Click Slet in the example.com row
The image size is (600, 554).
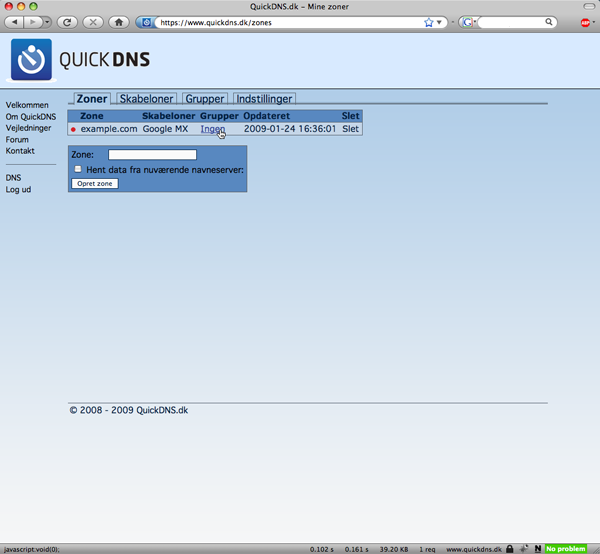point(351,129)
